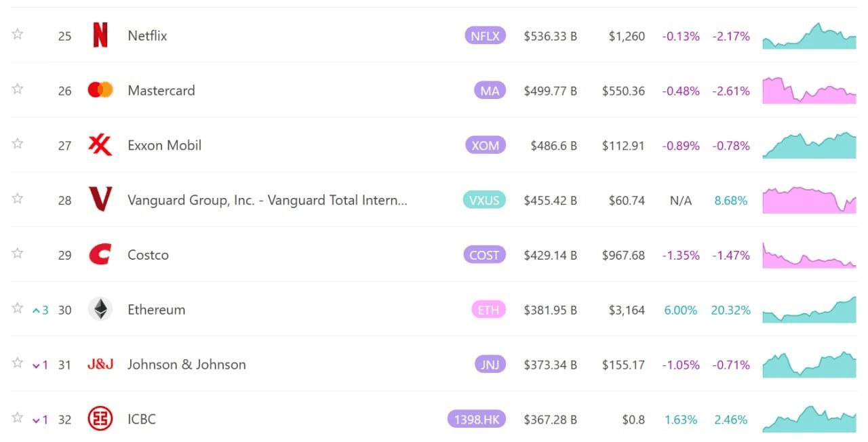Click the Vanguard logo icon
868x442 pixels.
point(100,199)
